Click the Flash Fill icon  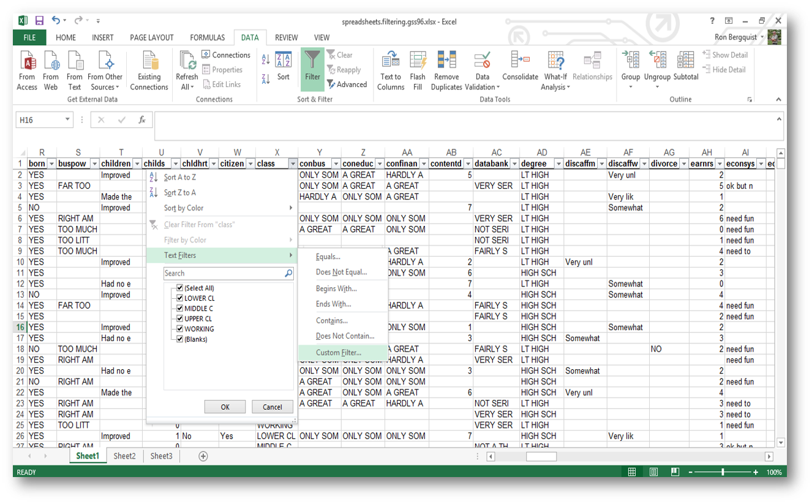click(418, 69)
